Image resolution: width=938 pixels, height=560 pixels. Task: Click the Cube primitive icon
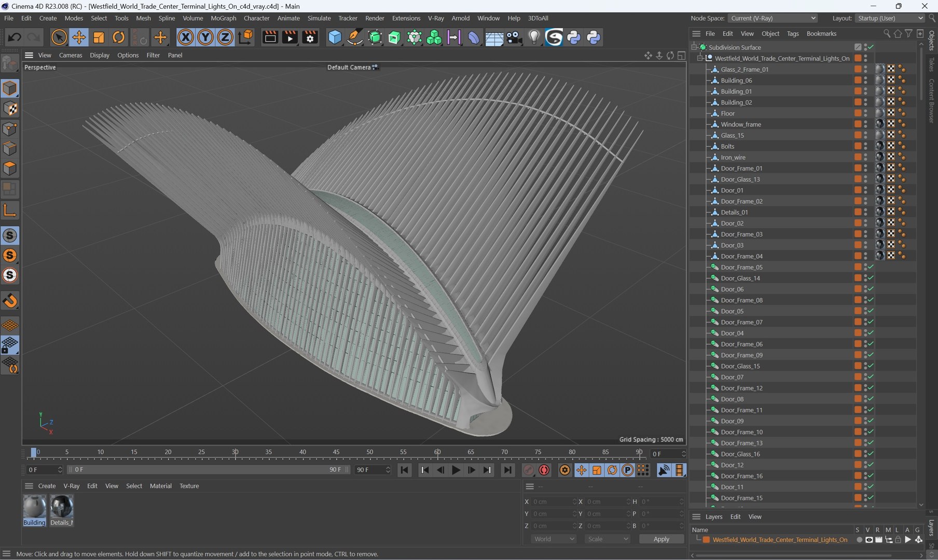335,37
